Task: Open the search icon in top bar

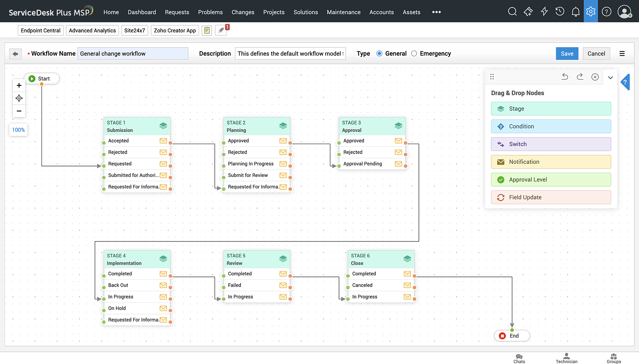Action: 512,11
